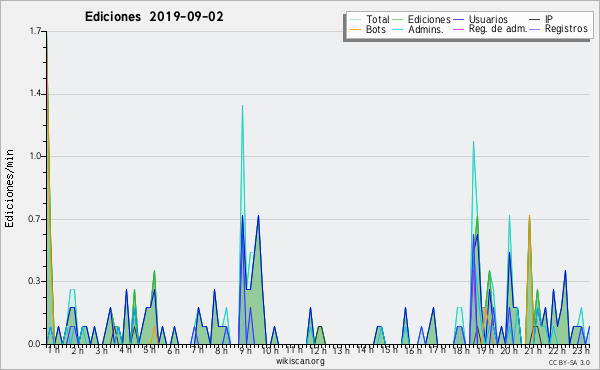Image resolution: width=600 pixels, height=370 pixels.
Task: Click the "4 h" hour label
Action: click(125, 350)
